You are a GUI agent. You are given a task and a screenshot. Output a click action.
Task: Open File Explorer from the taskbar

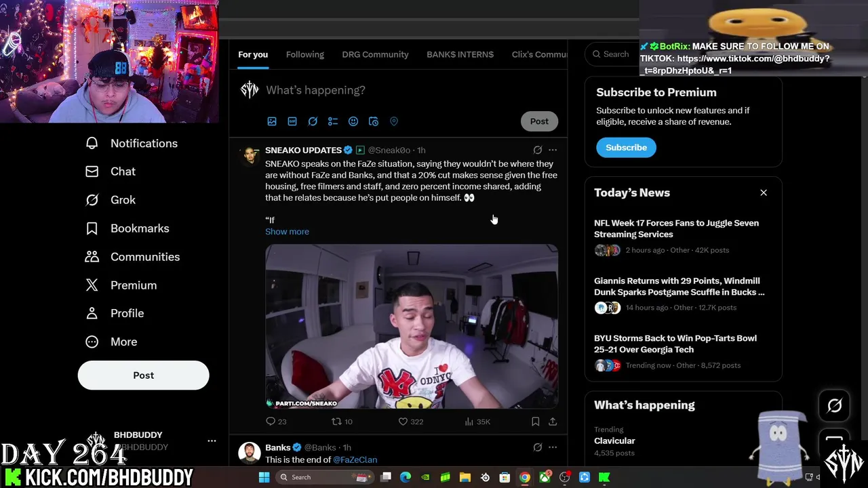[465, 477]
